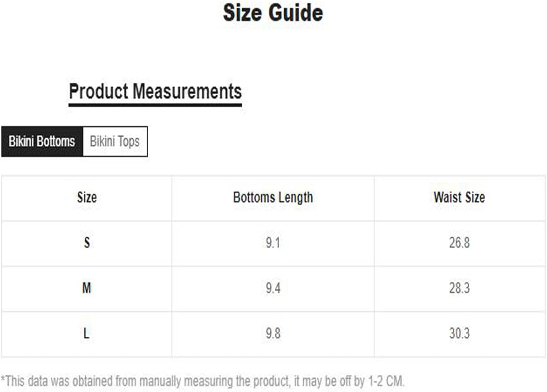Select the M size row label
The width and height of the screenshot is (547, 392).
(x=86, y=288)
